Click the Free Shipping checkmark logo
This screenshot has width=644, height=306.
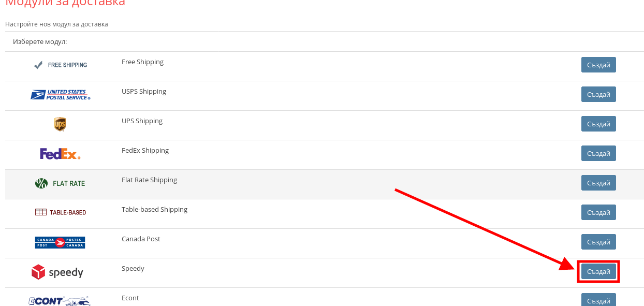coord(60,65)
